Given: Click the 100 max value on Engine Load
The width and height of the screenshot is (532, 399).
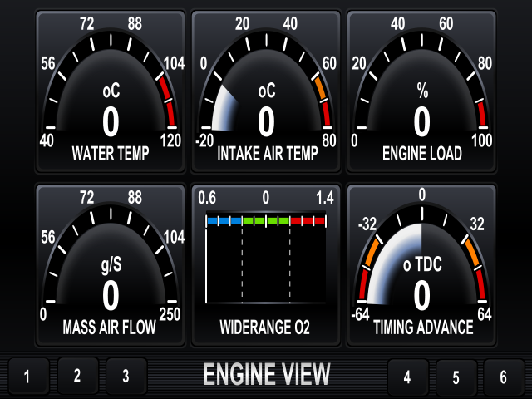Looking at the screenshot, I should (x=482, y=140).
